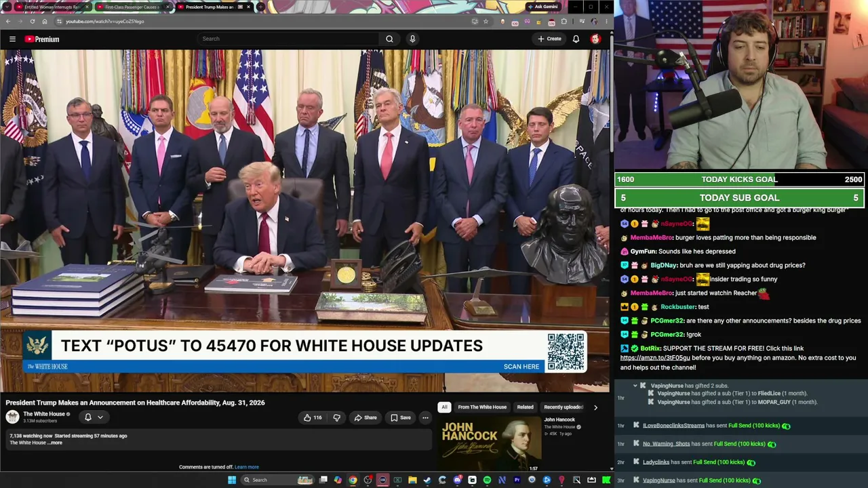Bookmark this page with the star
Image resolution: width=868 pixels, height=488 pixels.
(486, 21)
